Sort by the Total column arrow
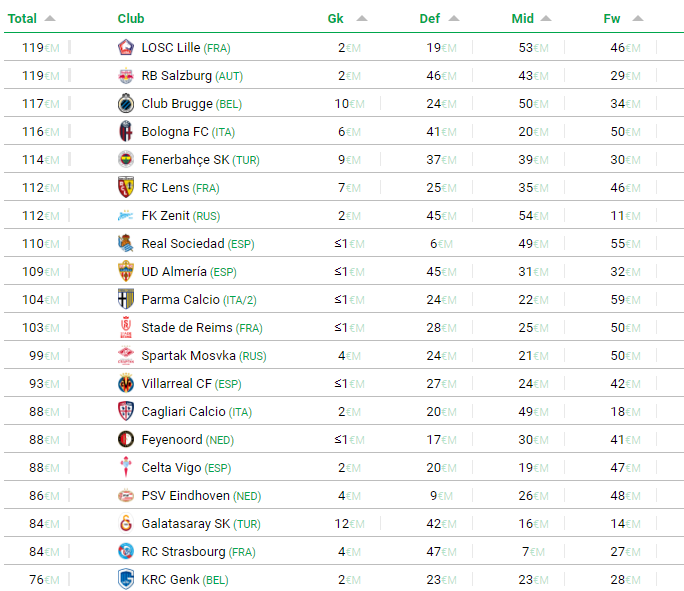This screenshot has width=684, height=591. point(50,18)
